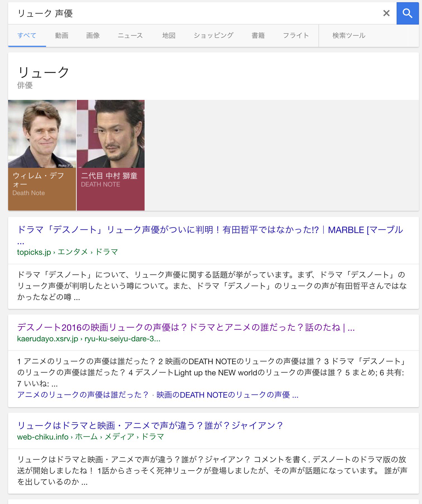The width and height of the screenshot is (422, 504).
Task: Open the ニュース tab
Action: tap(130, 35)
